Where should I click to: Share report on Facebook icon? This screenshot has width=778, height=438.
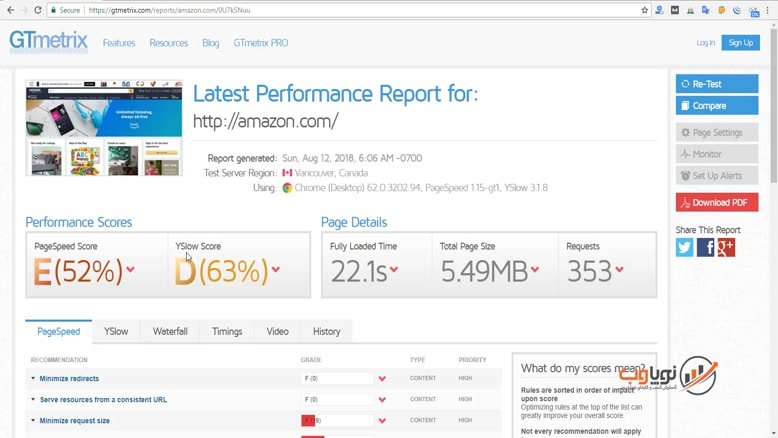(x=705, y=247)
